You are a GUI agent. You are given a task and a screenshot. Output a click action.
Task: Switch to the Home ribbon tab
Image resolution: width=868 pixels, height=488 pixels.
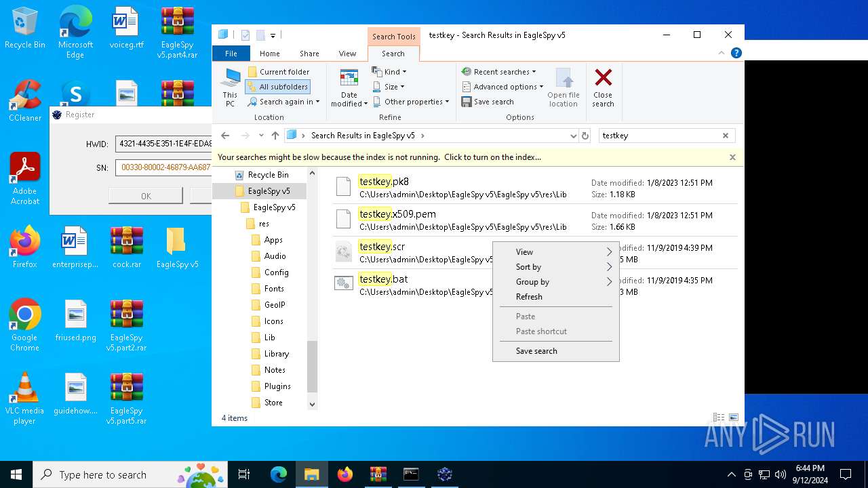270,54
